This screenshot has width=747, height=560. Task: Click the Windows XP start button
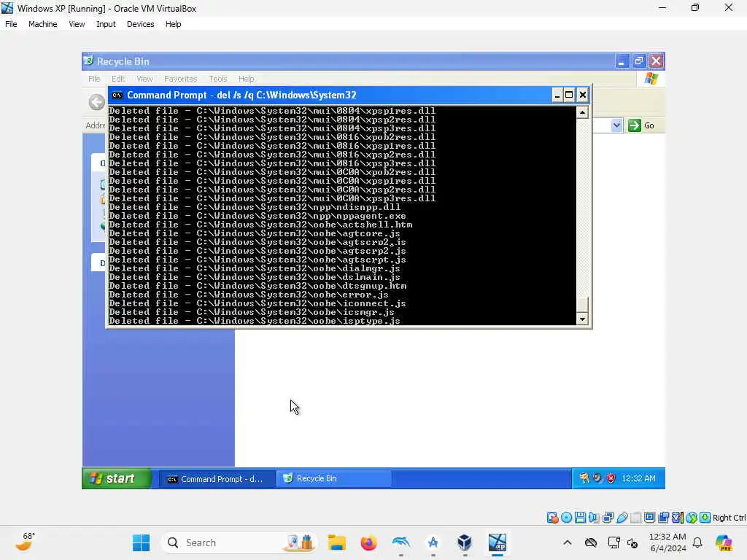tap(117, 478)
